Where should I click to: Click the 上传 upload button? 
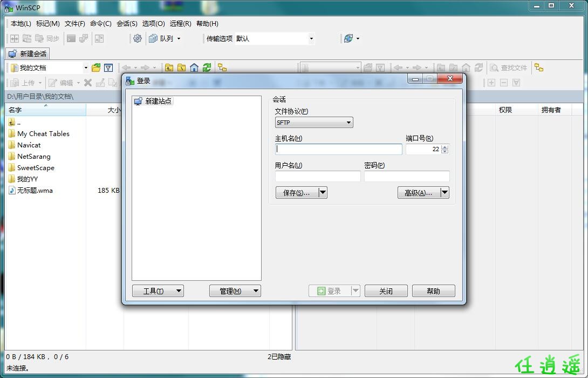point(25,83)
